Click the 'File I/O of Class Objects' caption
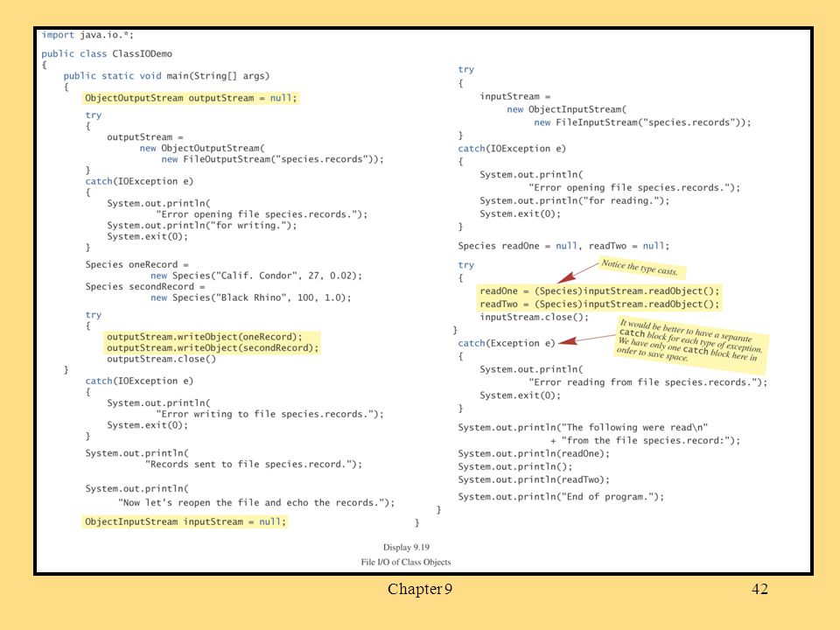Viewport: 840px width, 630px height. pos(405,562)
